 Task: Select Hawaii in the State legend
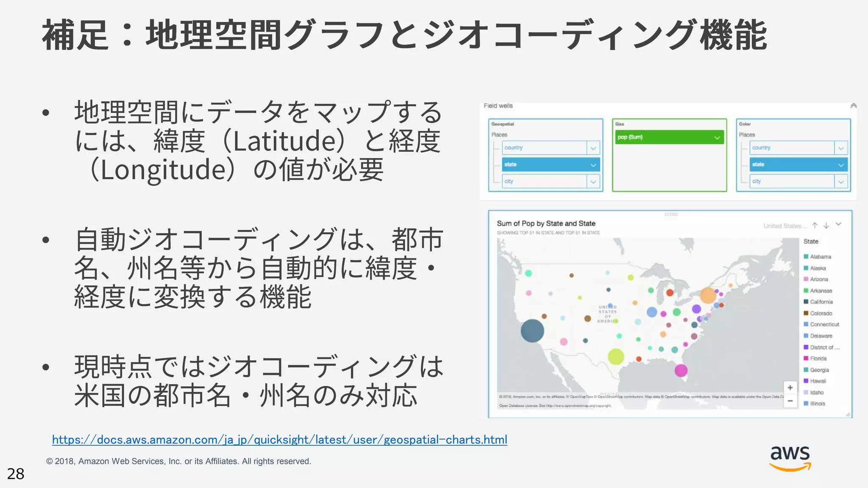(815, 381)
